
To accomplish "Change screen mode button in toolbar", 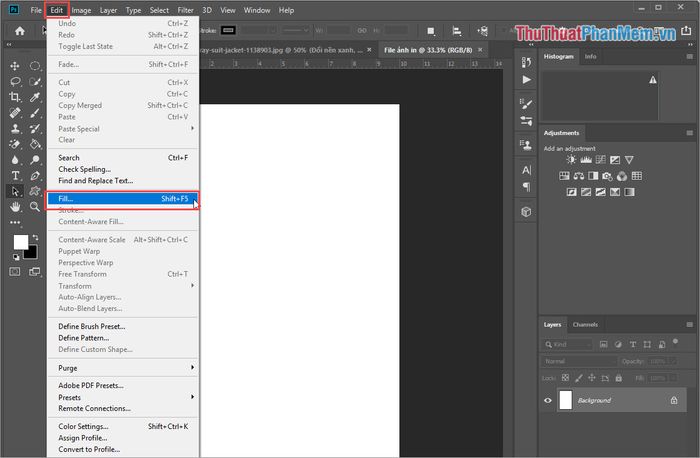I will click(35, 271).
